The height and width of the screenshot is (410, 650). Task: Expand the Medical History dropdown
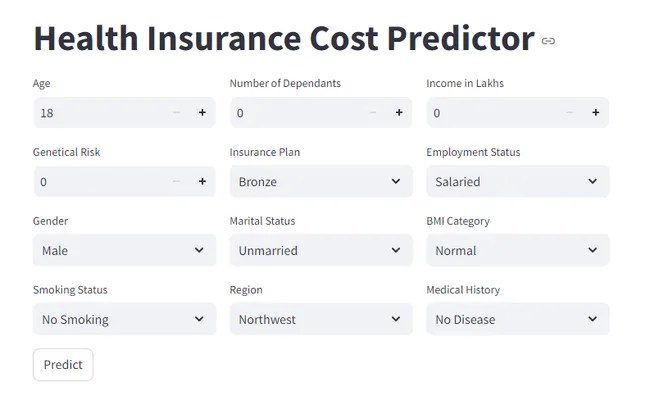[518, 319]
